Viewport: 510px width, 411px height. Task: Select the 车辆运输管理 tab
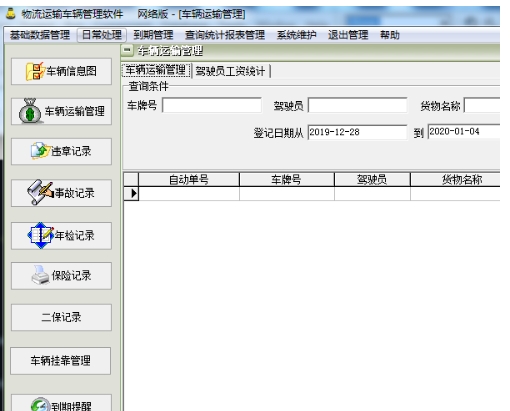156,70
